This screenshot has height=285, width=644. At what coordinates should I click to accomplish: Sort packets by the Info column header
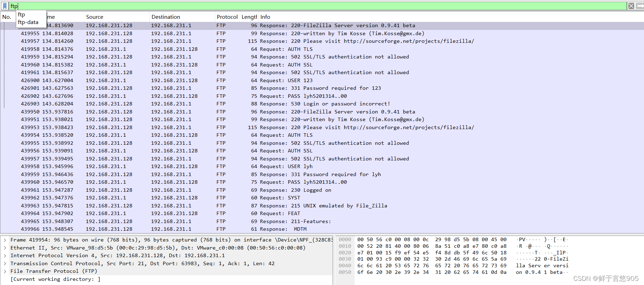tap(451, 17)
